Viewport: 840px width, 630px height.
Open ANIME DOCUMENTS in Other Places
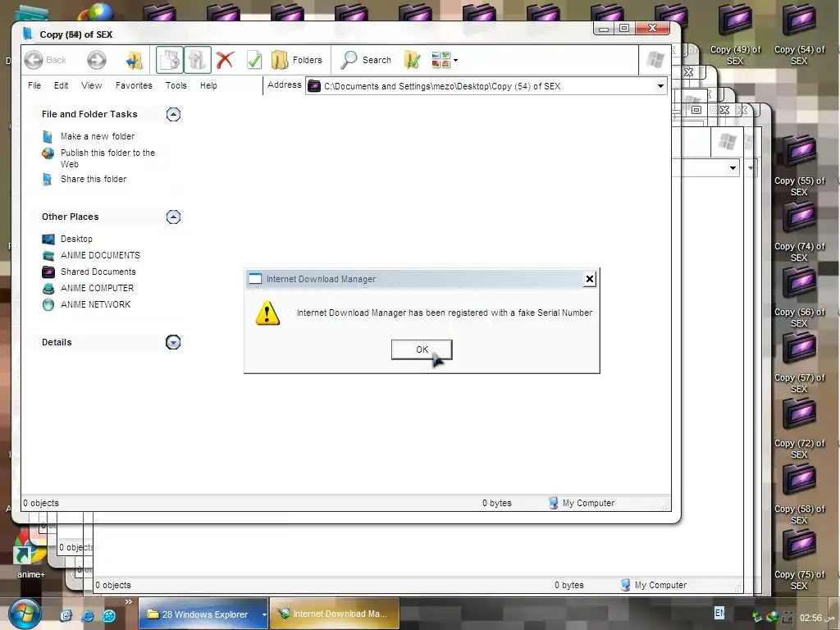100,256
